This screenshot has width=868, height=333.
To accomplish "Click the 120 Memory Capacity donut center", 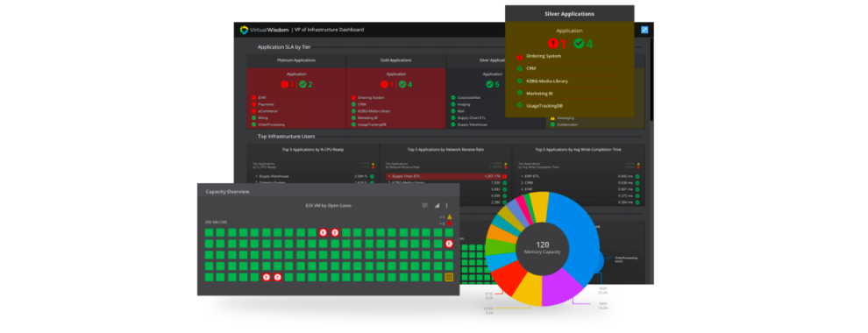I will 543,248.
